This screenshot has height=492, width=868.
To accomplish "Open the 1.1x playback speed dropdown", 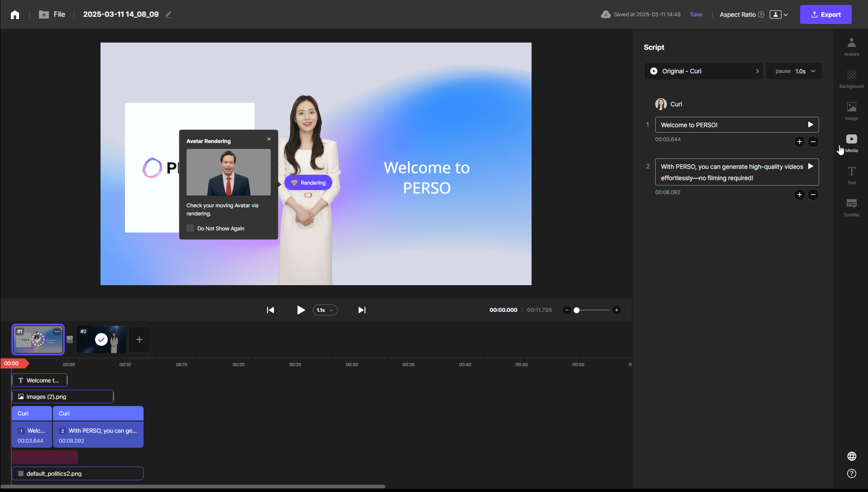I will pos(325,310).
